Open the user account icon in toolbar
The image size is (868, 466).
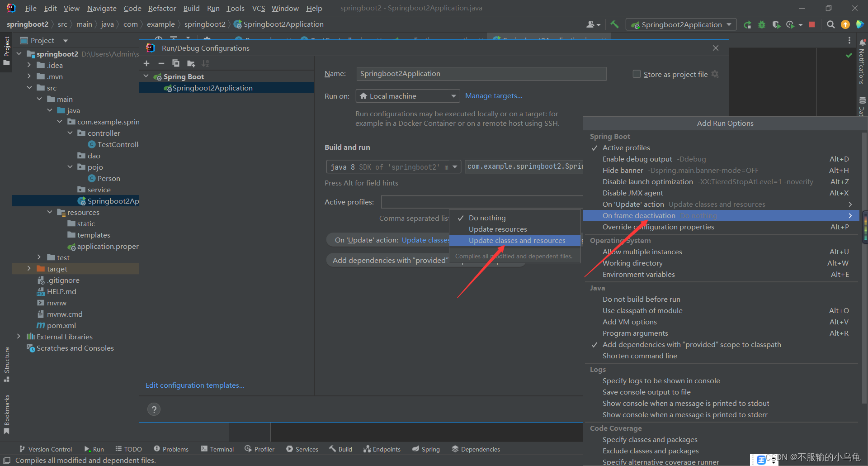(593, 24)
